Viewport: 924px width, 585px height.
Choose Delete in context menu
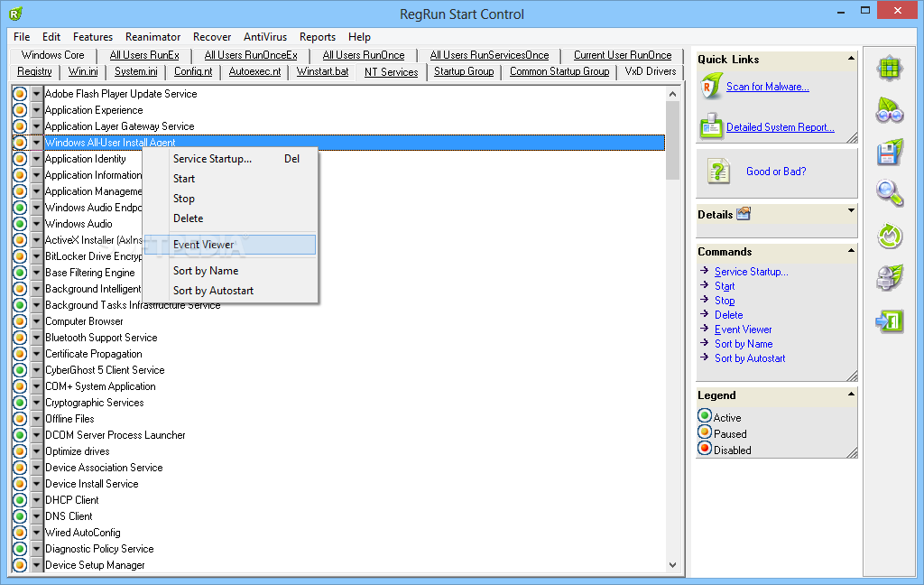[230, 218]
